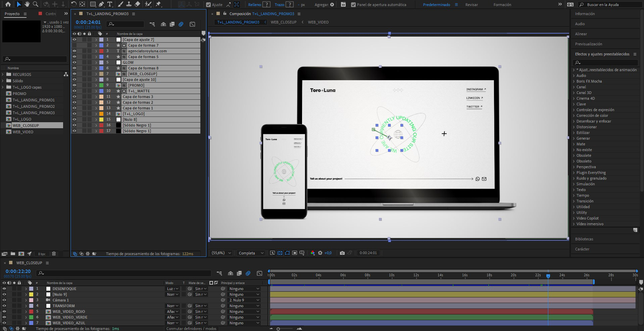The image size is (644, 331).
Task: Expand the Video Copilot effects category
Action: point(574,218)
